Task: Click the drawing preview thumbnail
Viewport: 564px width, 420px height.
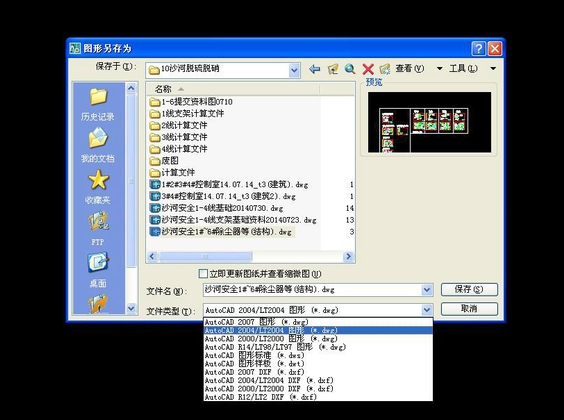Action: pyautogui.click(x=429, y=122)
